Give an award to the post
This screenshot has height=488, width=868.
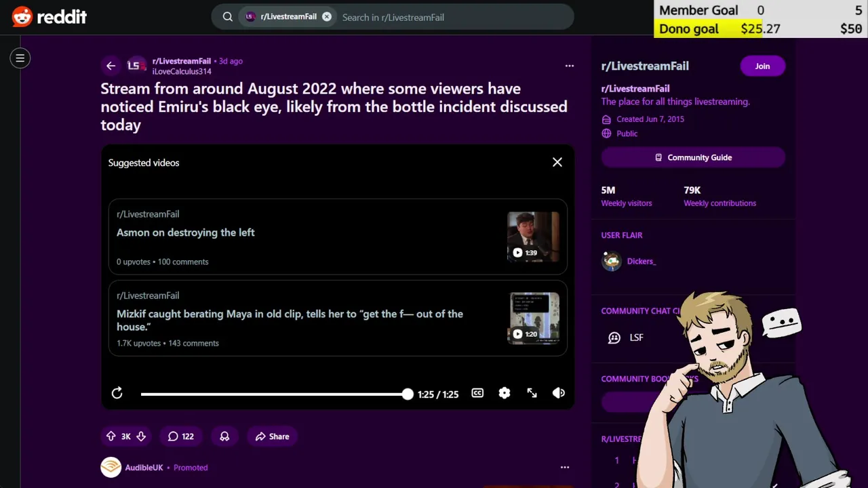(x=224, y=436)
